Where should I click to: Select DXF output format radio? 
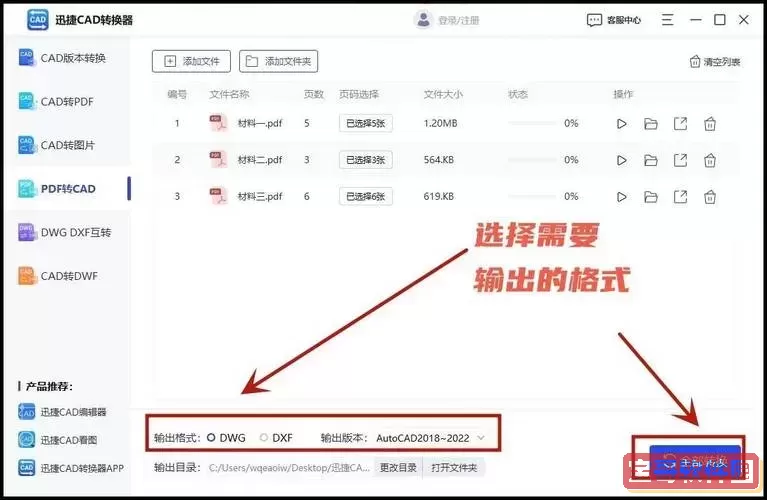[264, 437]
